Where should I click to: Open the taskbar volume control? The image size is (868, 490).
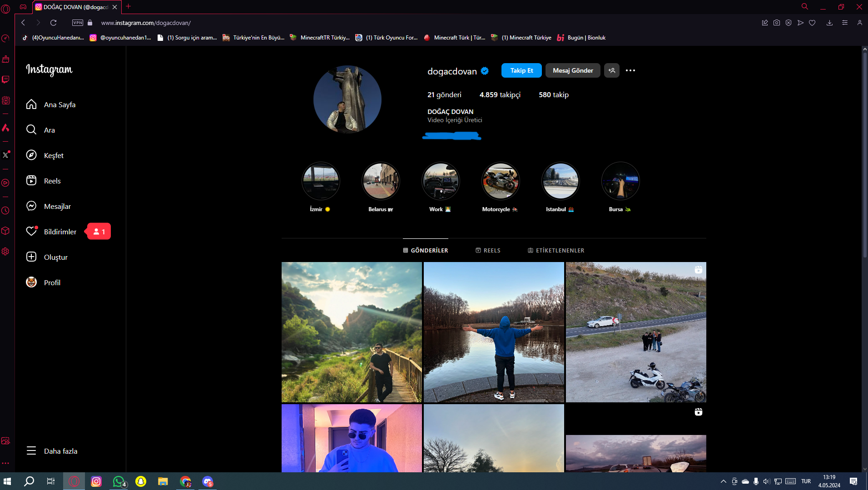click(x=767, y=481)
